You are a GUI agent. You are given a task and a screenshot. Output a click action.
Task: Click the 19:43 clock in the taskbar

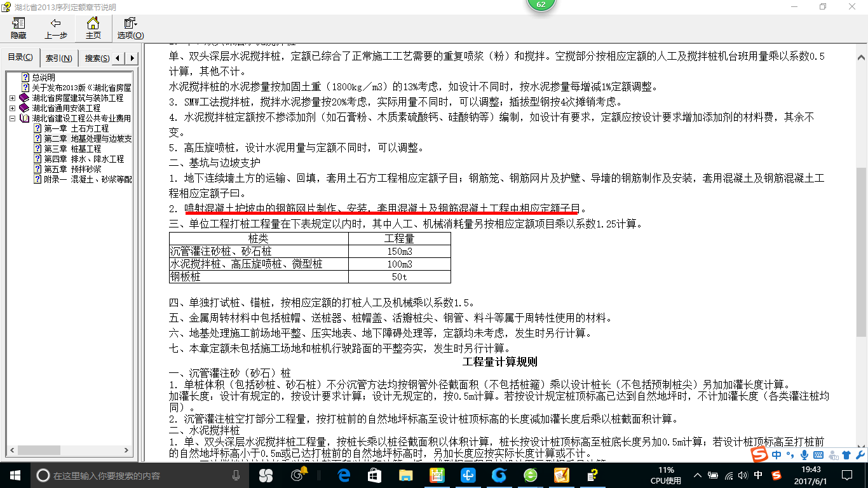click(x=810, y=475)
